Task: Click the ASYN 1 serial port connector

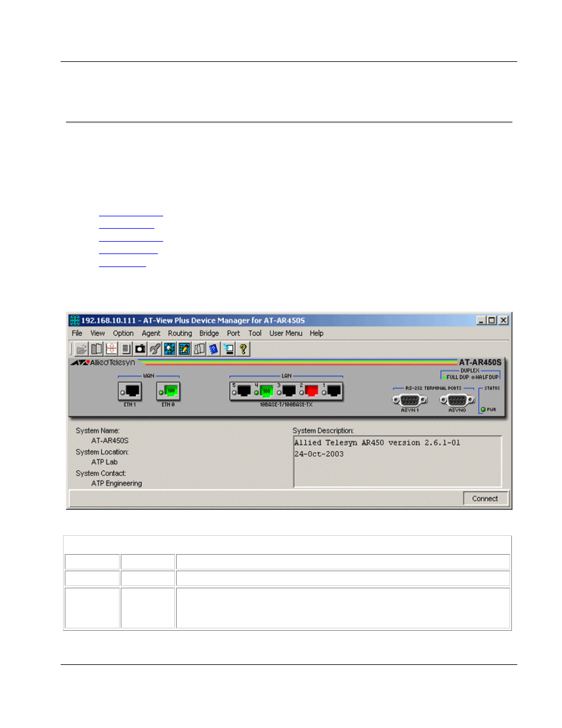Action: pos(410,400)
